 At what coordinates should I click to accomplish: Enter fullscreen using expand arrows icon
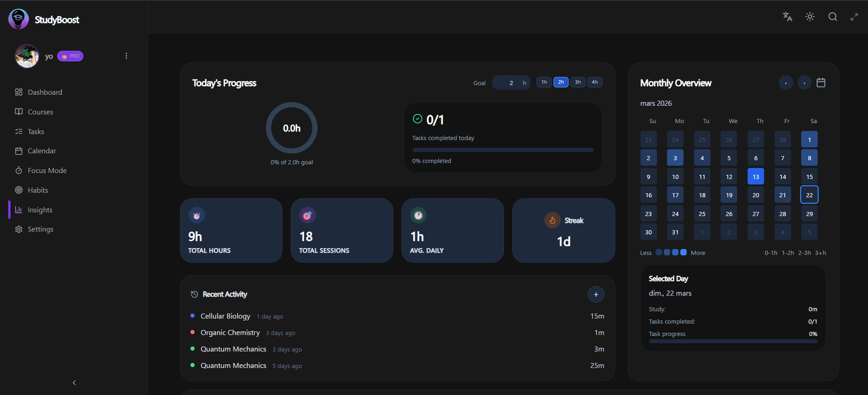854,17
